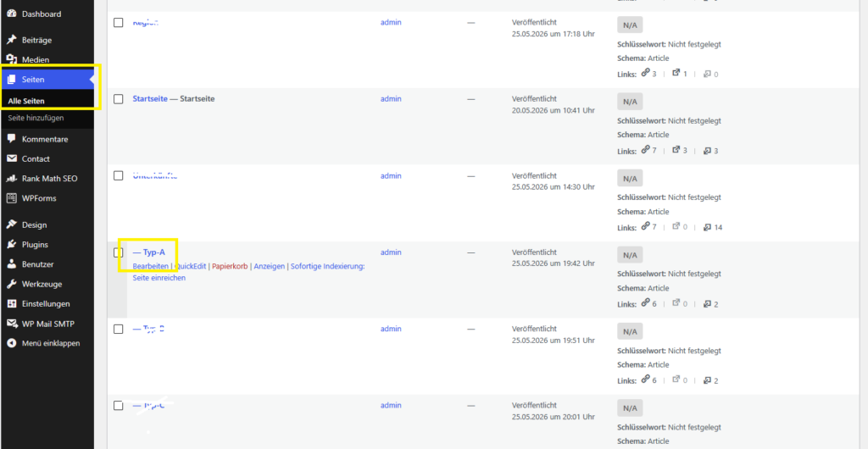Click date 20.05.2026 um 10:41 Uhr
Image resolution: width=868 pixels, height=449 pixels.
click(553, 110)
